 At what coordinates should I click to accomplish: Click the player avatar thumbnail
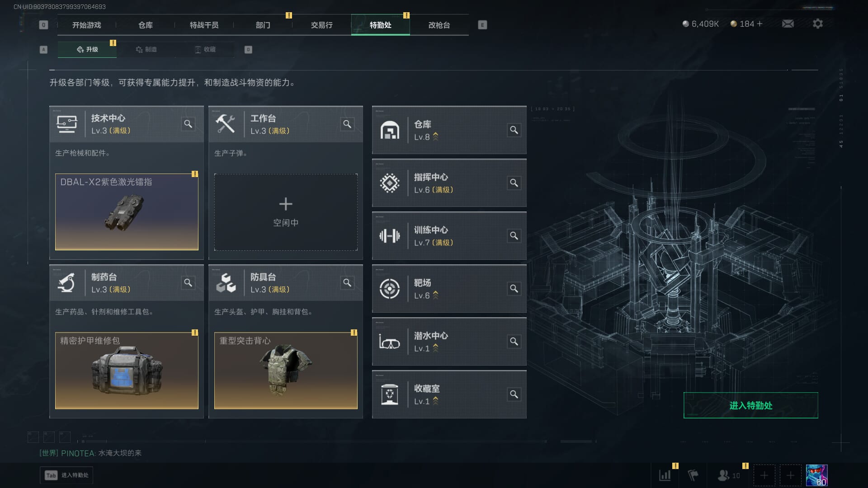(816, 475)
